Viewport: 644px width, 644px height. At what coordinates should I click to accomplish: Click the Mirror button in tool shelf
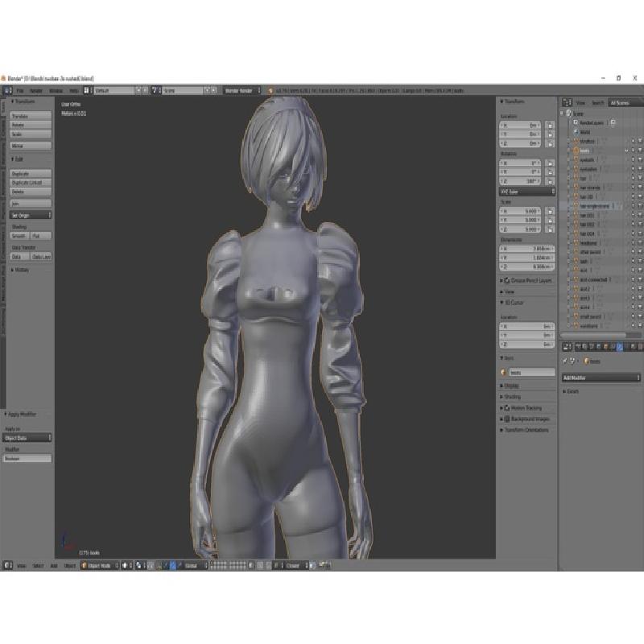[x=31, y=146]
